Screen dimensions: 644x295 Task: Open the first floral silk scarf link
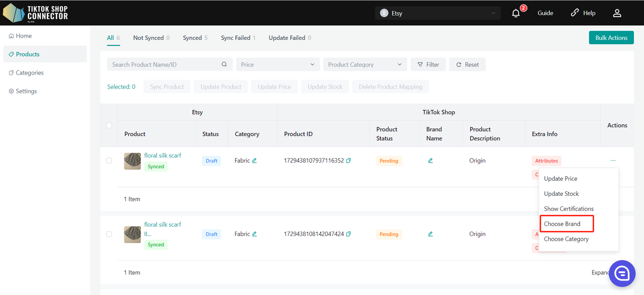163,156
